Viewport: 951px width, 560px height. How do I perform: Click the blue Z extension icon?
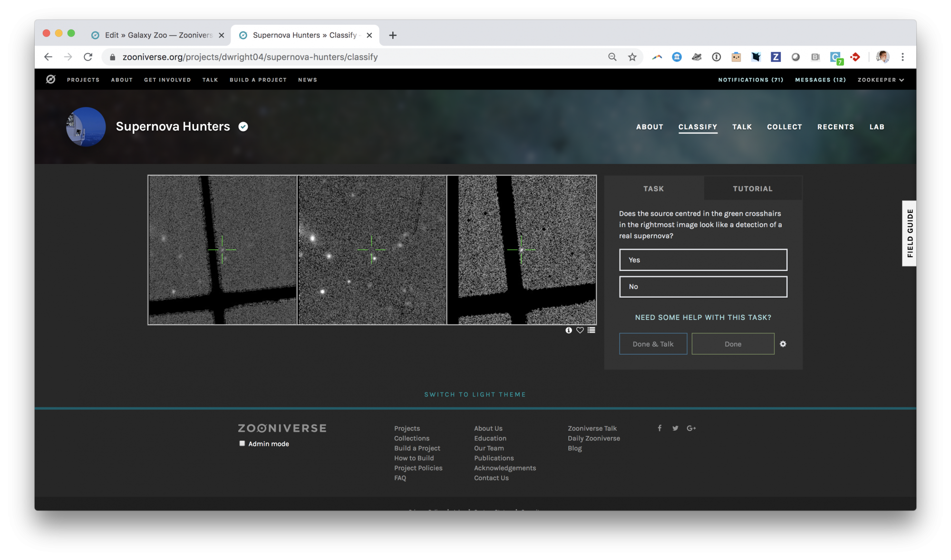pyautogui.click(x=776, y=57)
